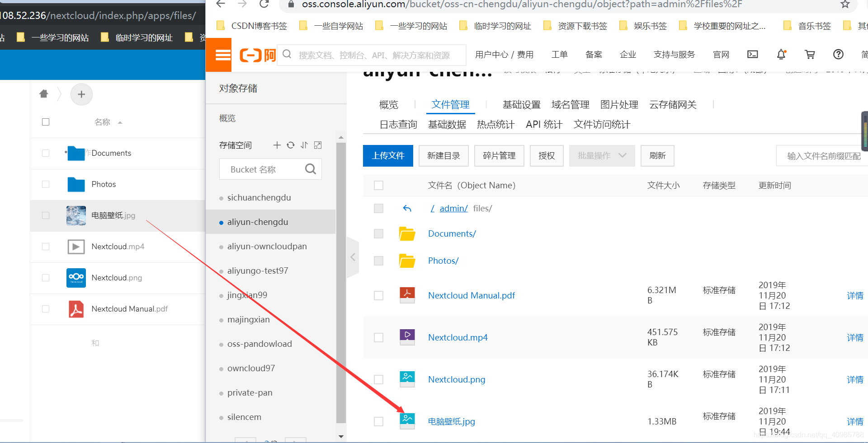
Task: Focus the file name prefix filter field
Action: tap(823, 156)
